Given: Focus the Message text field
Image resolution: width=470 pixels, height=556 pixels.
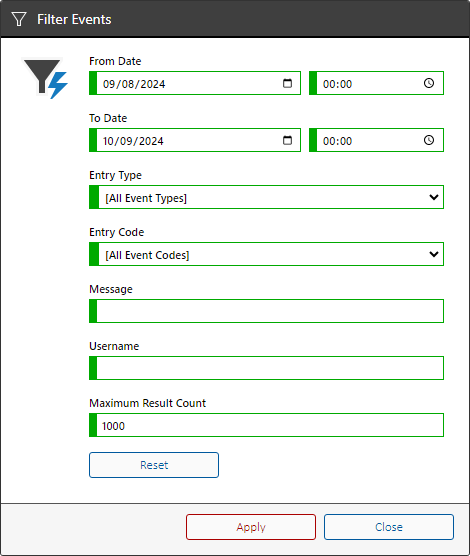Looking at the screenshot, I should point(266,311).
